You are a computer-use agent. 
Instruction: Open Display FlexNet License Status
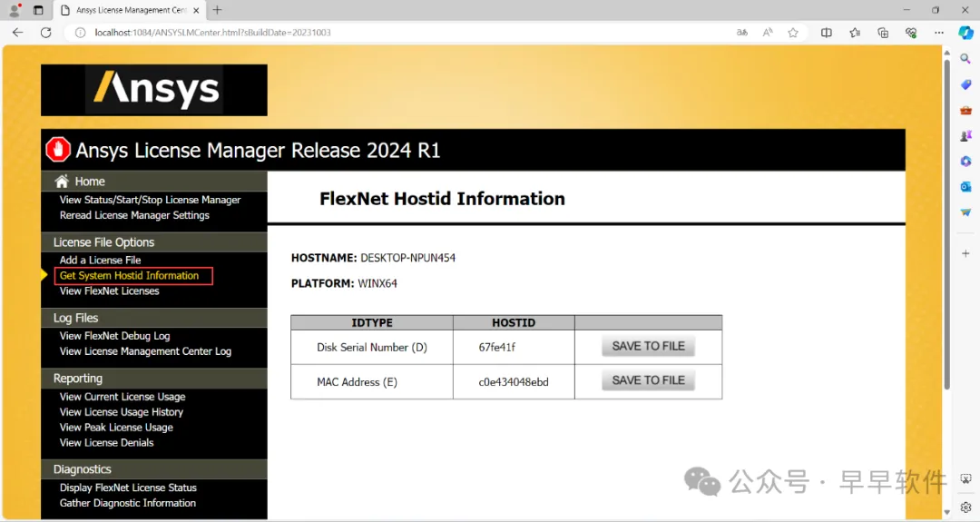(x=128, y=488)
